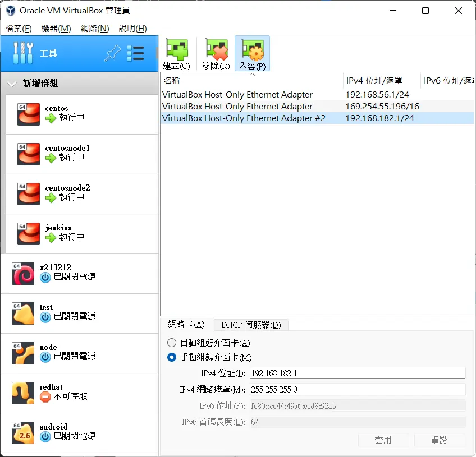476x457 pixels.
Task: Select the node VM icon
Action: (23, 353)
